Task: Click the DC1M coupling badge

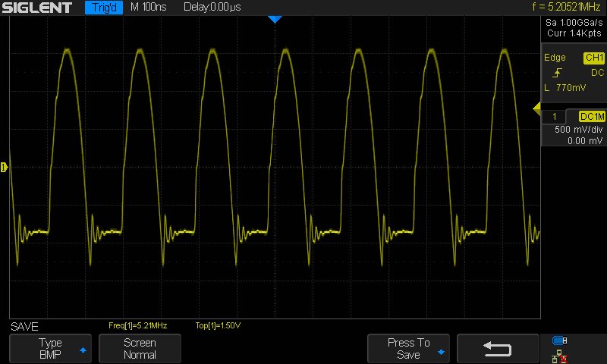Action: point(592,117)
